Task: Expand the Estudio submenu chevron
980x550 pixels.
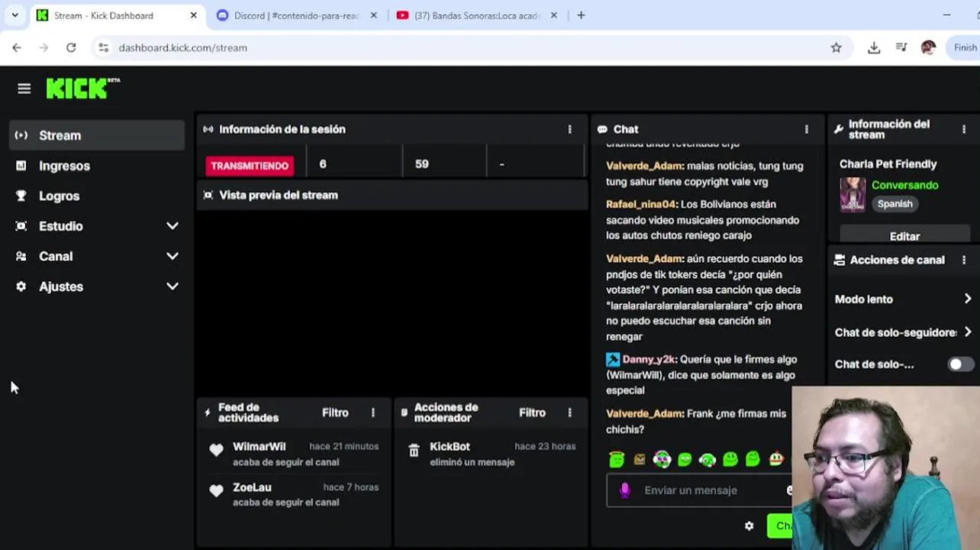Action: [172, 226]
